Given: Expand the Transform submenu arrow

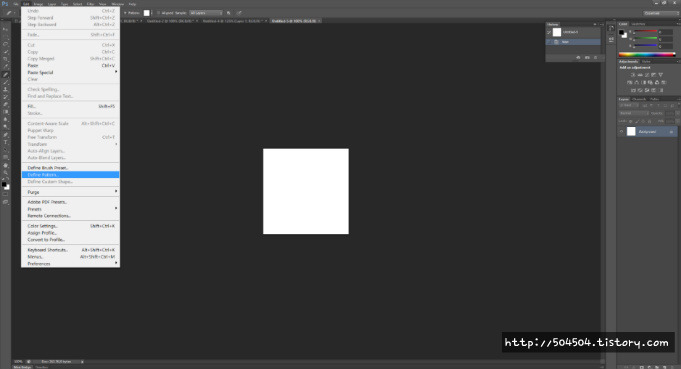Looking at the screenshot, I should tap(116, 144).
